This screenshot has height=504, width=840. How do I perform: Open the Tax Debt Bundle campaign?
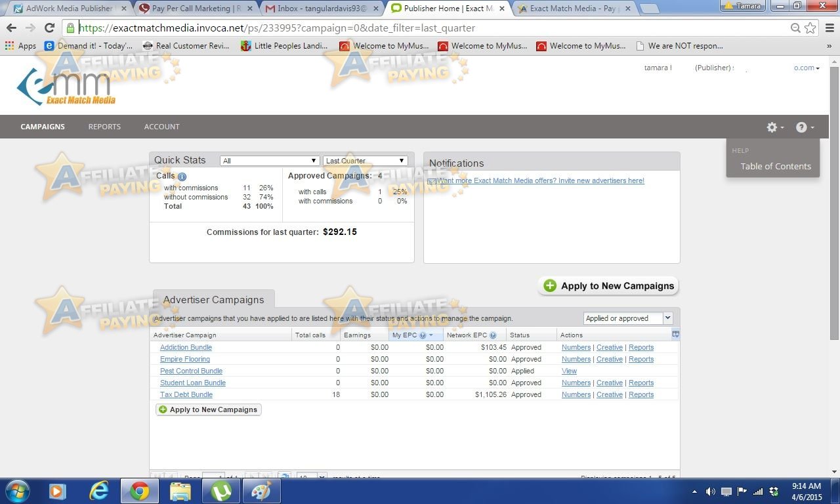point(186,394)
